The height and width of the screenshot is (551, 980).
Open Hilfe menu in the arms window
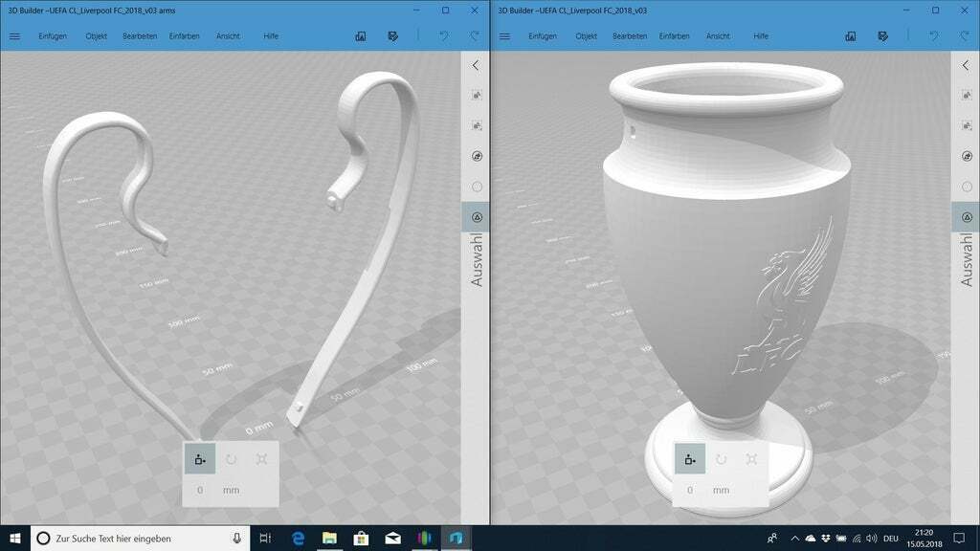(x=271, y=36)
